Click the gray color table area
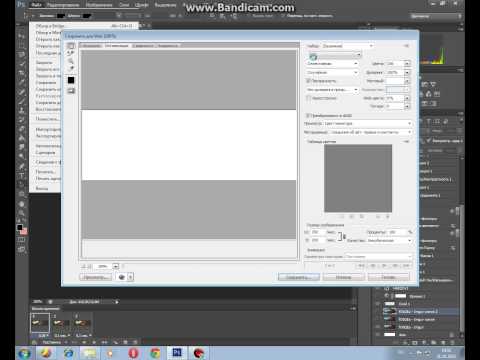 pos(358,178)
